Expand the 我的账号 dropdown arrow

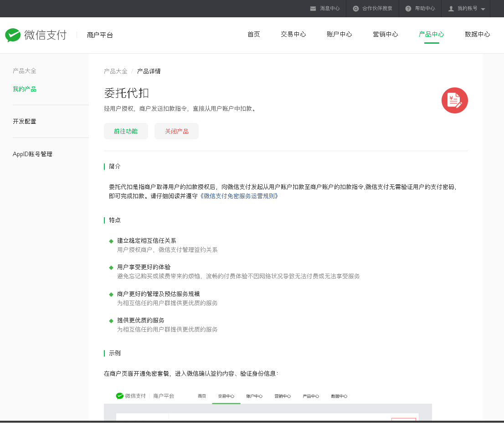tap(483, 9)
